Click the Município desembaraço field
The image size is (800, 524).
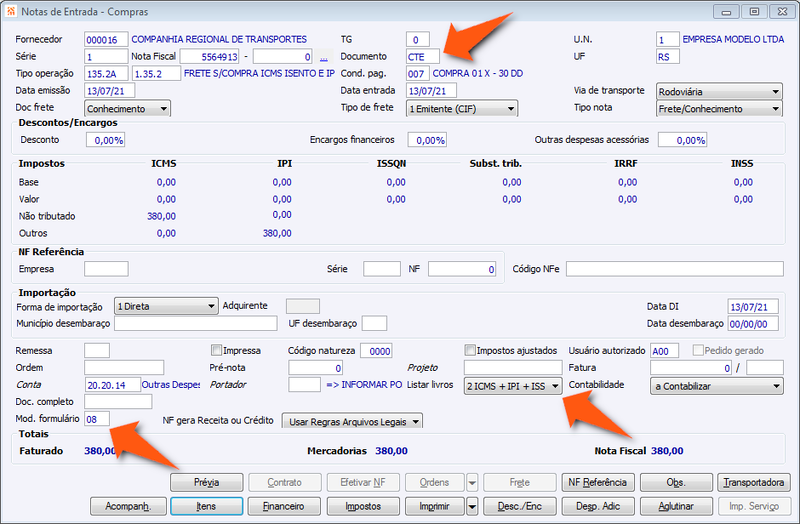coord(195,323)
